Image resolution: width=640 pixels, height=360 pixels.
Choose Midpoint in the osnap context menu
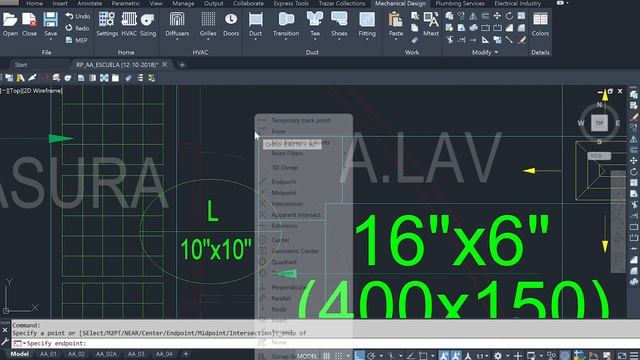coord(284,193)
